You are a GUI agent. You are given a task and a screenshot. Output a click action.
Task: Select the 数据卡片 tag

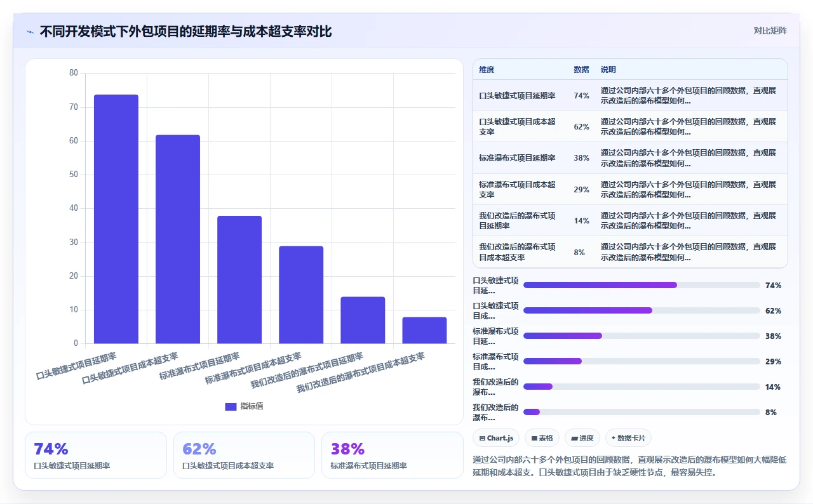[x=628, y=438]
